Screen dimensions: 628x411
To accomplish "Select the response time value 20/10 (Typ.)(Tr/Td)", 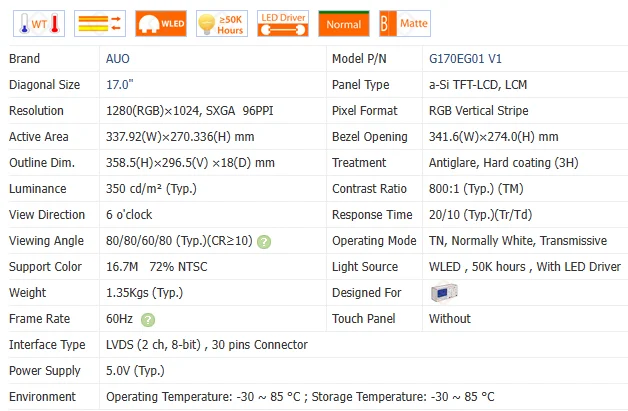I will pos(480,215).
